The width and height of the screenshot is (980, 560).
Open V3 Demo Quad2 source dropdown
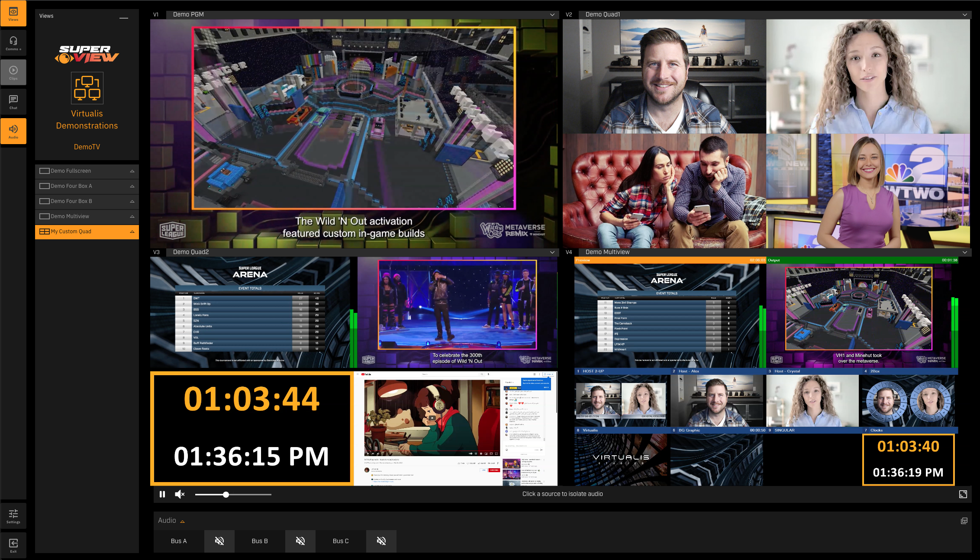[552, 252]
